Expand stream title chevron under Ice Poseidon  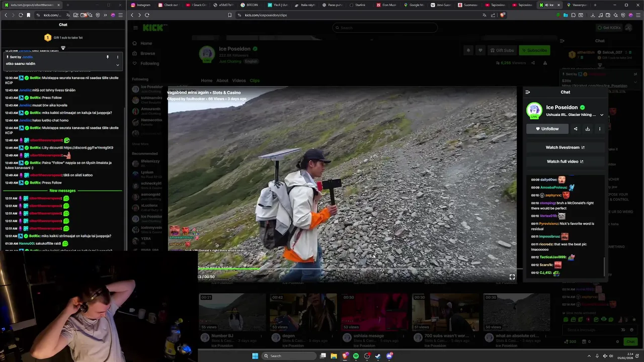coord(602,115)
